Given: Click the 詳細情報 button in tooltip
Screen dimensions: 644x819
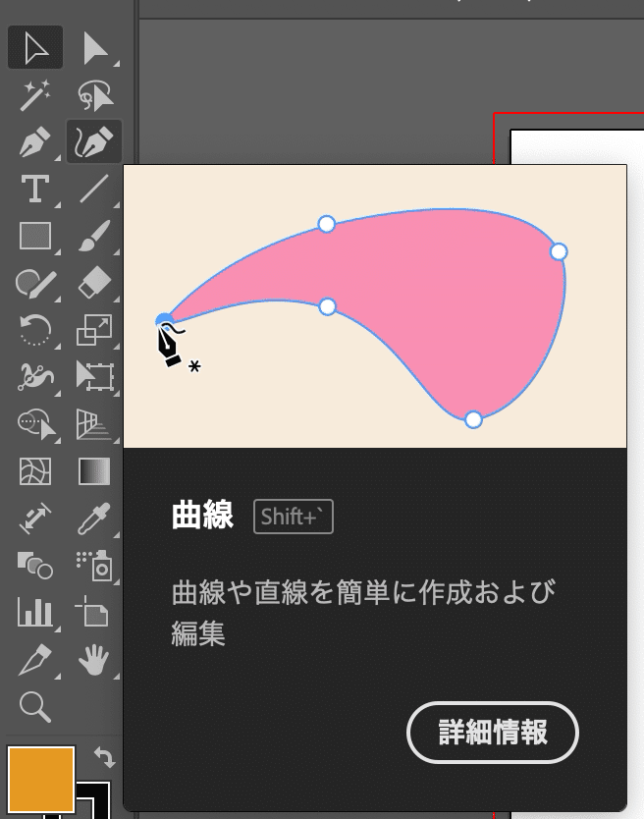Looking at the screenshot, I should click(493, 733).
